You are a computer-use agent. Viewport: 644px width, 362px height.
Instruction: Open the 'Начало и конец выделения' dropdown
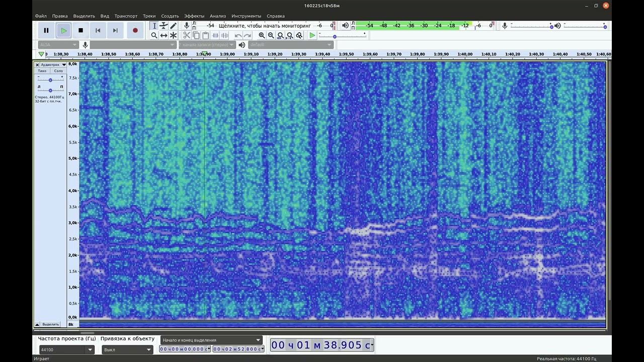tap(212, 340)
